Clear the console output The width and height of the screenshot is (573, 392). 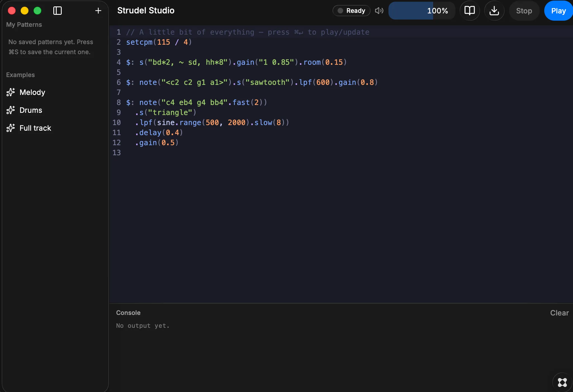559,313
